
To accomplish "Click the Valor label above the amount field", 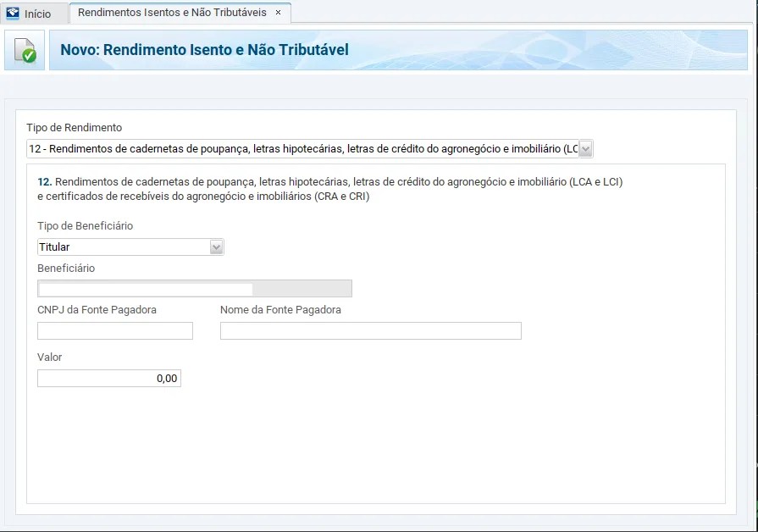I will click(x=49, y=357).
